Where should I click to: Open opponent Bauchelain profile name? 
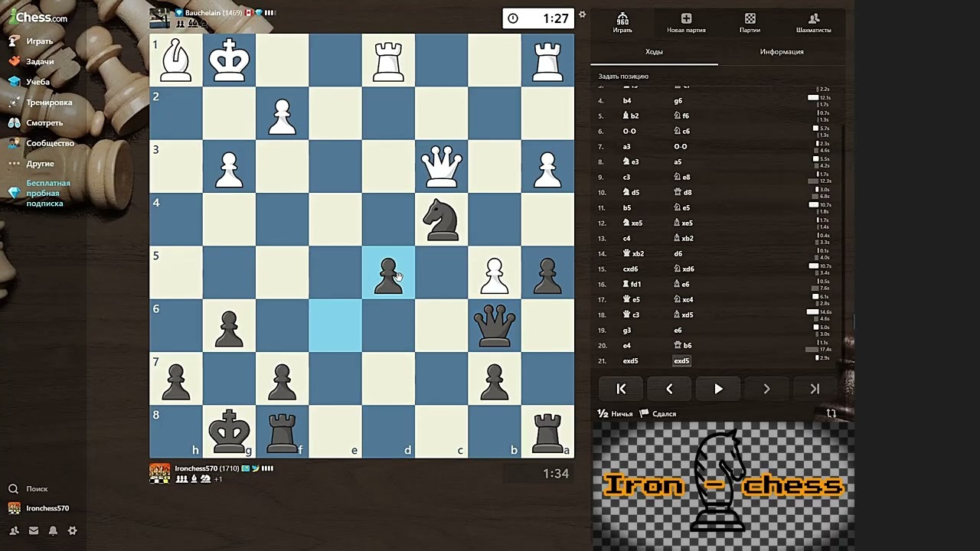[x=203, y=12]
